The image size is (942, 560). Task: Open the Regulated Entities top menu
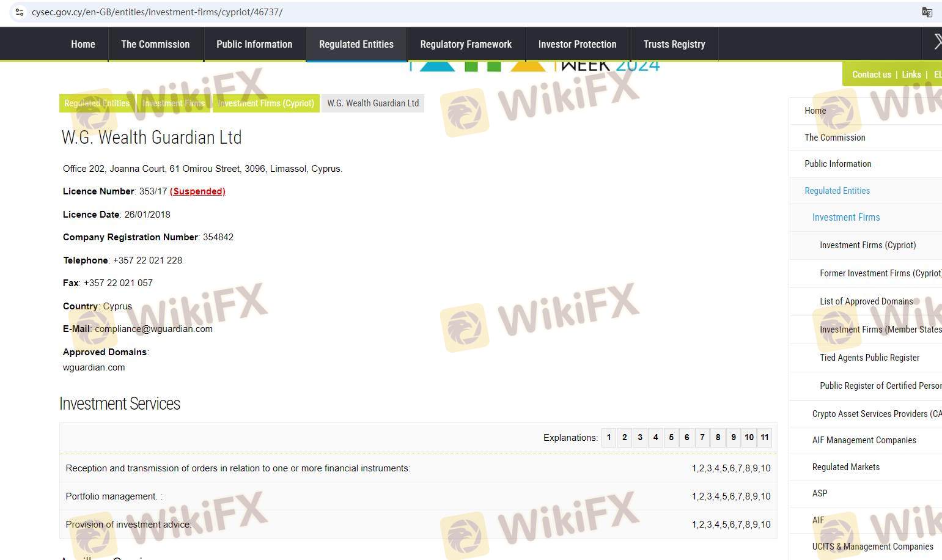(356, 44)
